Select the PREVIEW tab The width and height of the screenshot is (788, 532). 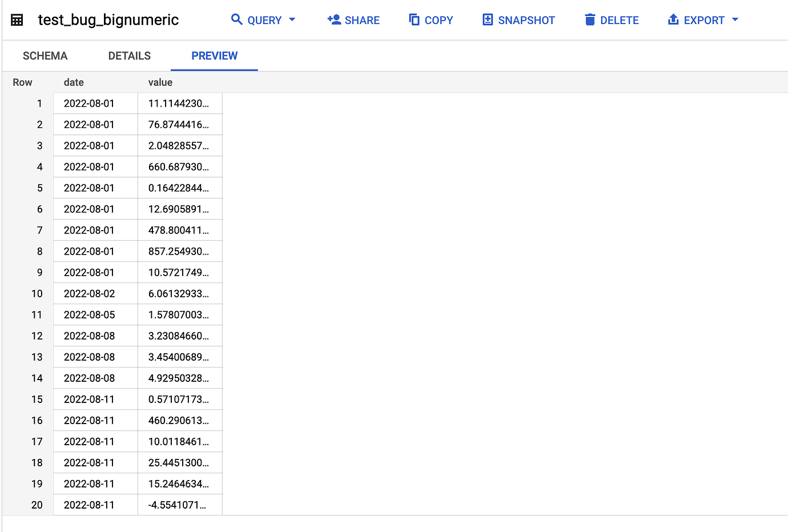click(x=214, y=55)
